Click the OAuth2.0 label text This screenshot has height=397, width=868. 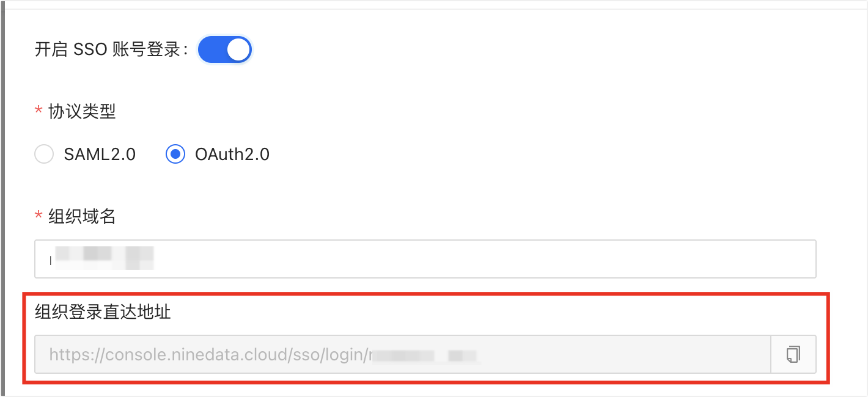coord(232,155)
